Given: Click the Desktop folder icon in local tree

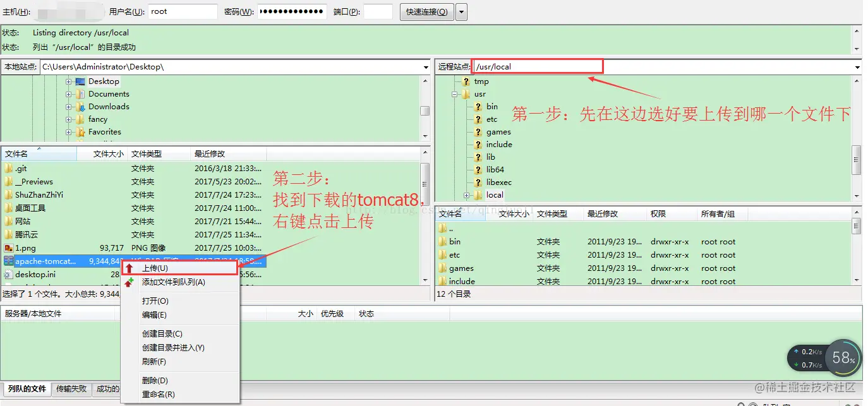Looking at the screenshot, I should pyautogui.click(x=80, y=81).
